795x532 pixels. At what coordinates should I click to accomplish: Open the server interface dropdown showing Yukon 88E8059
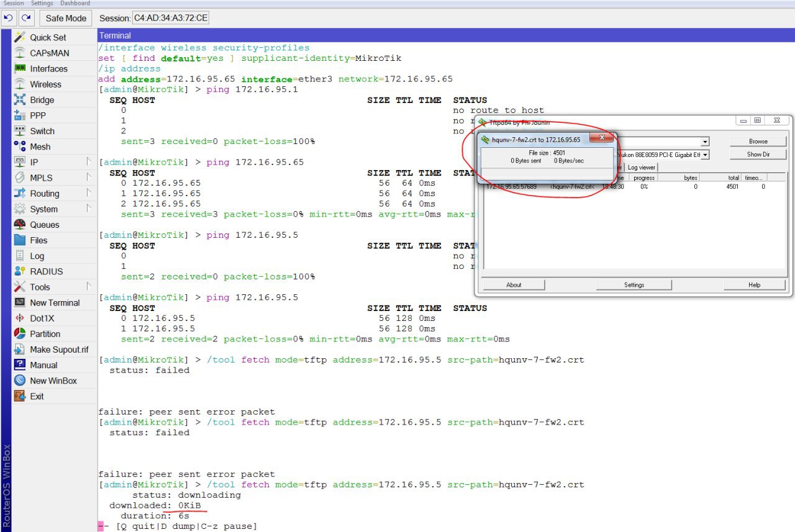pyautogui.click(x=704, y=155)
